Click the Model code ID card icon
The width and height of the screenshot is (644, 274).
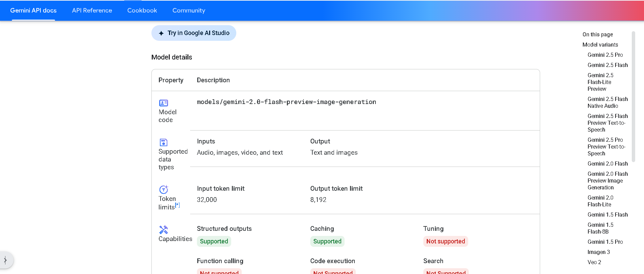point(164,103)
